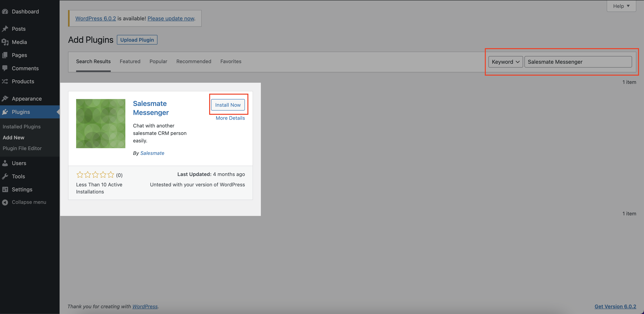Switch to the Featured plugins tab
The width and height of the screenshot is (644, 314).
coord(130,61)
